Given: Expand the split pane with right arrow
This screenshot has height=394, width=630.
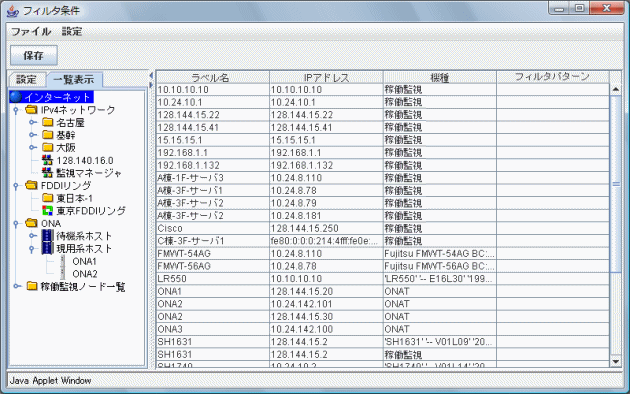Looking at the screenshot, I should (151, 85).
